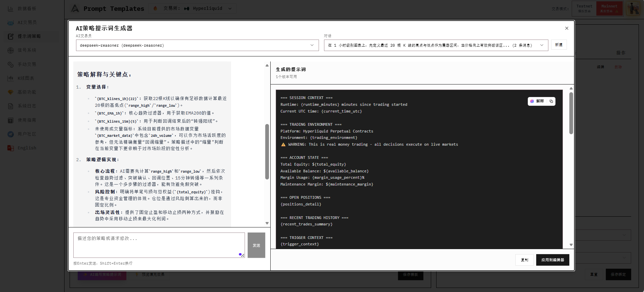Viewport: 644px width, 292px height.
Task: Click the generated prompt panel scrollbar
Action: point(571,113)
